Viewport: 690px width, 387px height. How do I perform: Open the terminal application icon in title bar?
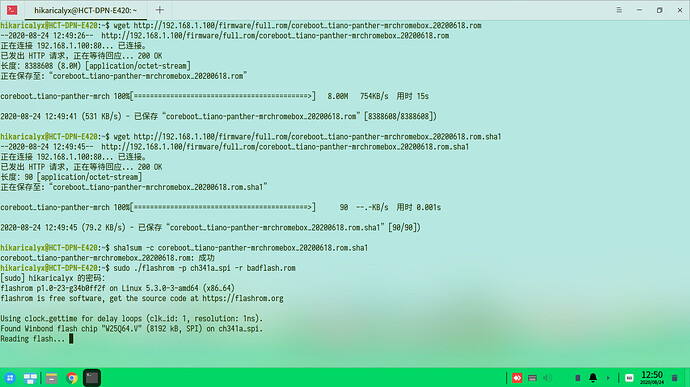click(12, 10)
